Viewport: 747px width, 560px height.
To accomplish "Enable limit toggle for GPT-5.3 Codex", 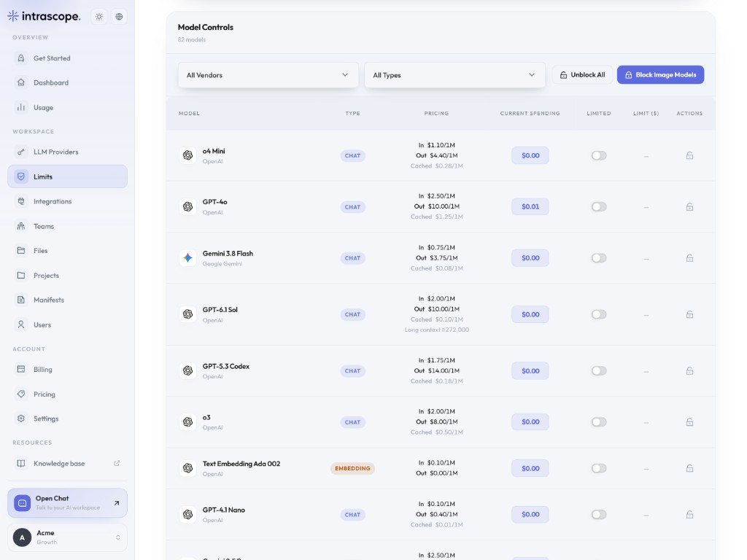I will pos(599,371).
